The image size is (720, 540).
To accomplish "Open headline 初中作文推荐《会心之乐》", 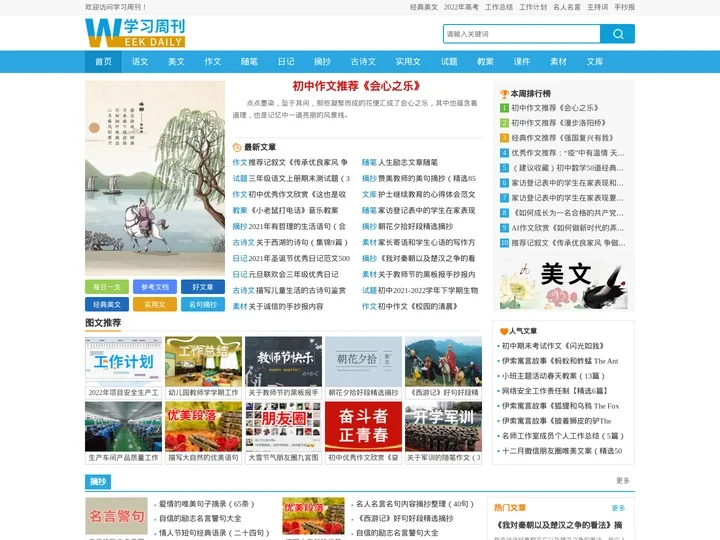I will coord(356,86).
